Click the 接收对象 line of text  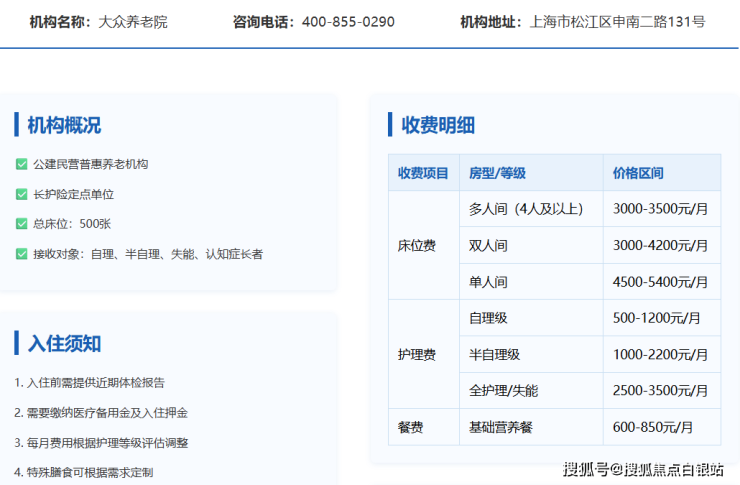[x=148, y=254]
